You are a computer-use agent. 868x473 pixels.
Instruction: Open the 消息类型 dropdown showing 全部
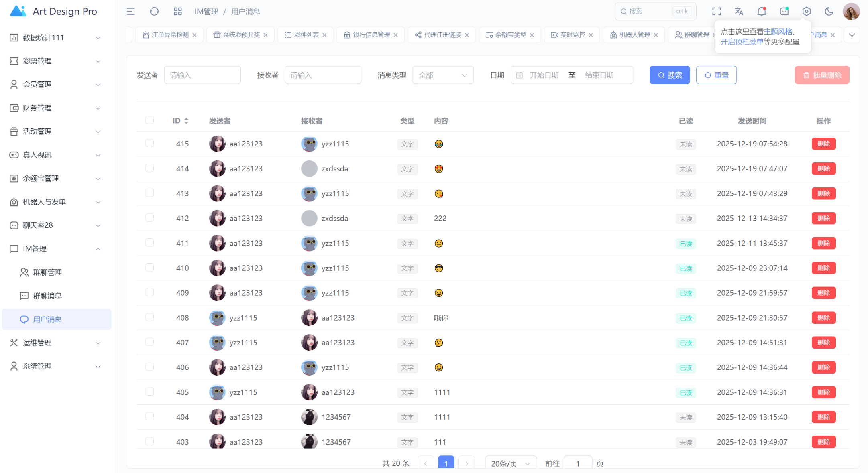click(x=443, y=75)
